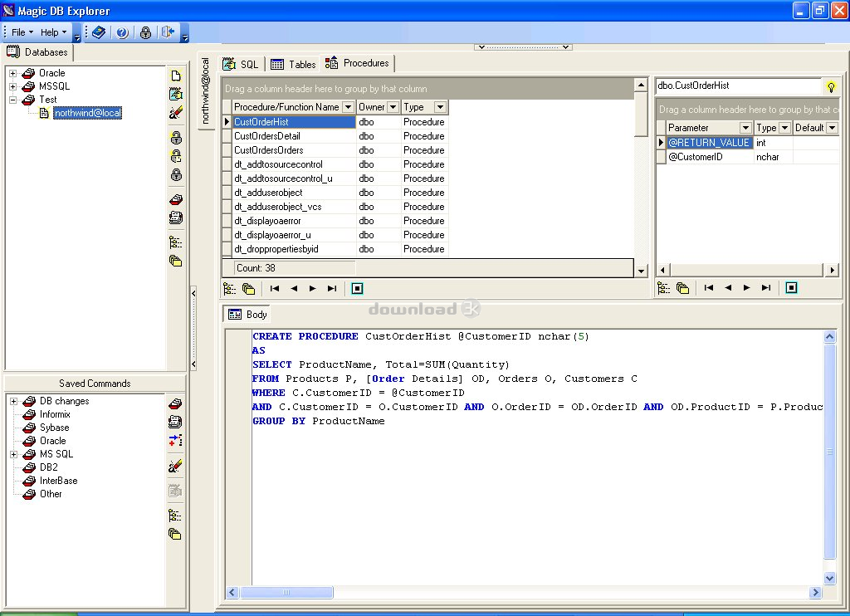Open the Parameter column filter dropdown

click(x=746, y=128)
